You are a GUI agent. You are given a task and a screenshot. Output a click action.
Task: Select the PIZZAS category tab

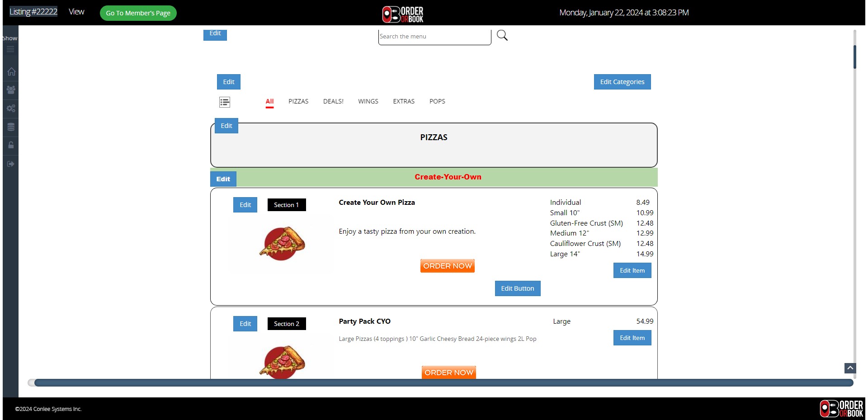(x=298, y=101)
